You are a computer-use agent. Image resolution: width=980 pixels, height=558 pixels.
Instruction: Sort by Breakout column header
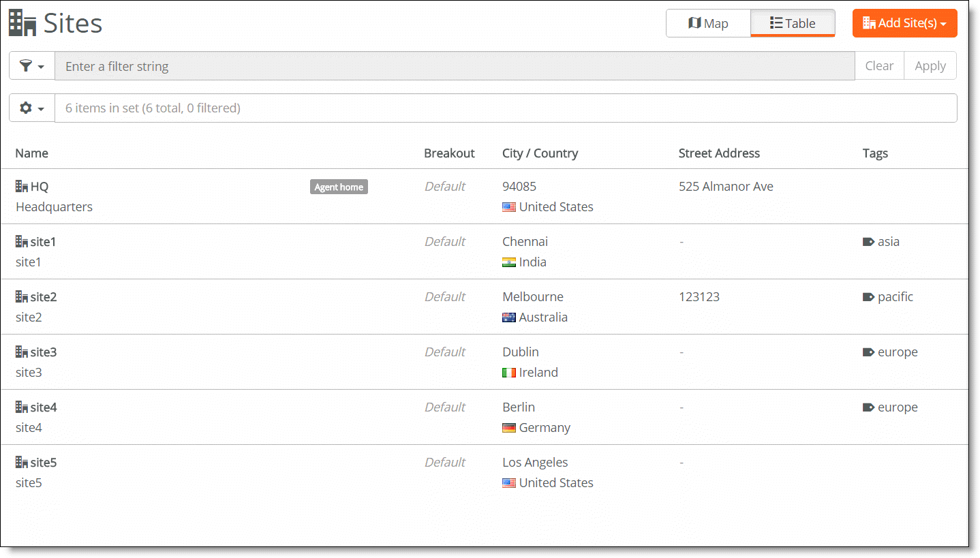click(x=449, y=153)
